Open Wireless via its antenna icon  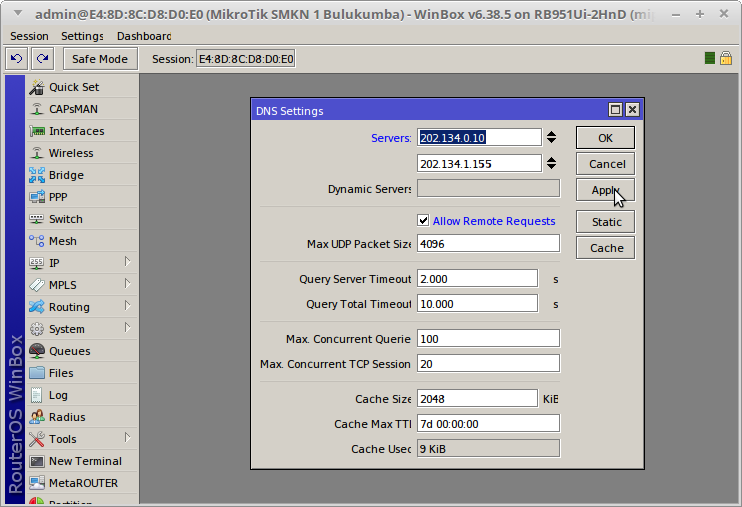(36, 153)
